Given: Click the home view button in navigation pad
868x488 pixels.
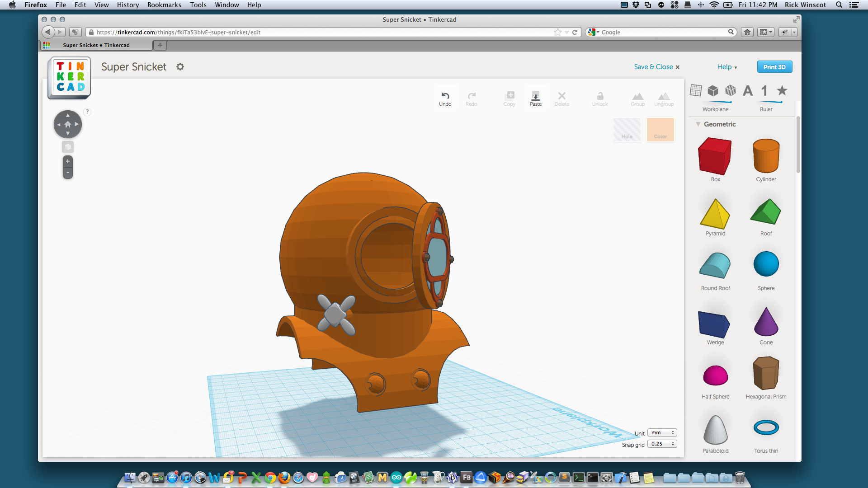Looking at the screenshot, I should coord(68,124).
